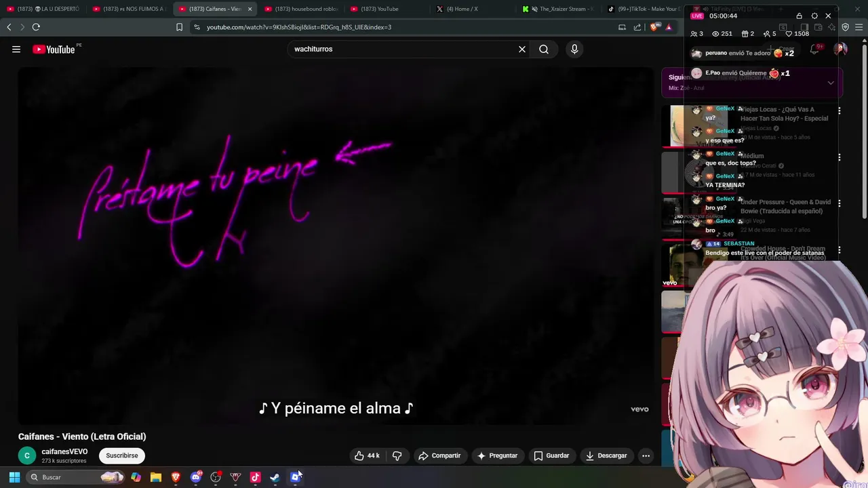Click the Descargar button
The width and height of the screenshot is (868, 488).
click(606, 455)
